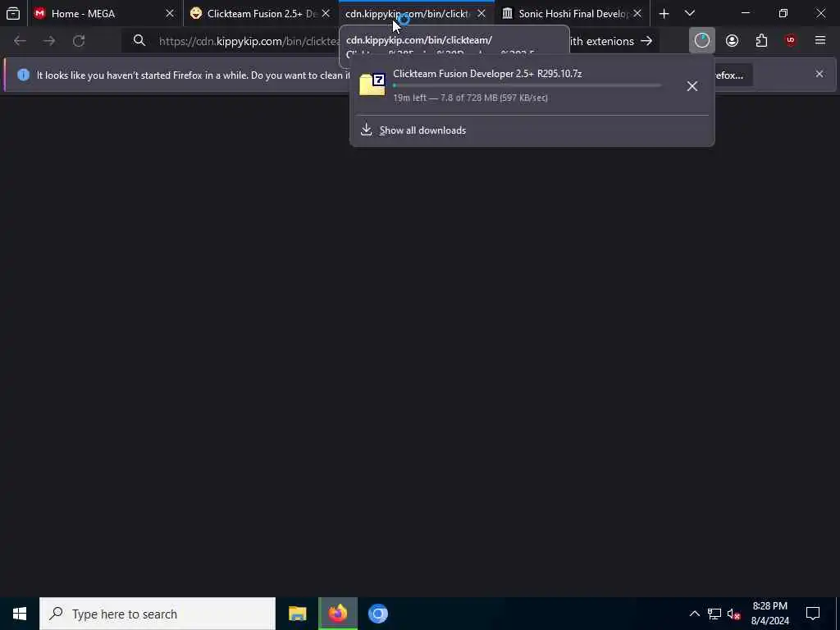840x630 pixels.
Task: Open the uBlock Origin extension icon
Action: tap(791, 41)
